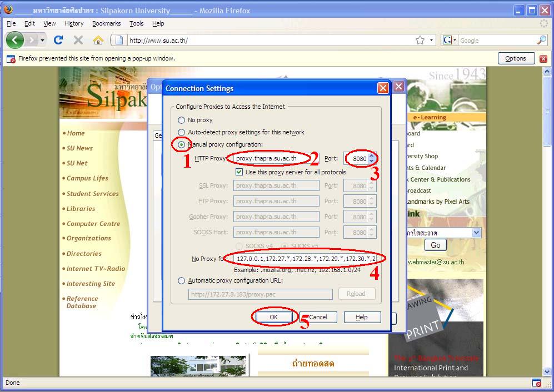Viewport: 554px width, 392px height.
Task: Click the Google search box
Action: [x=497, y=41]
